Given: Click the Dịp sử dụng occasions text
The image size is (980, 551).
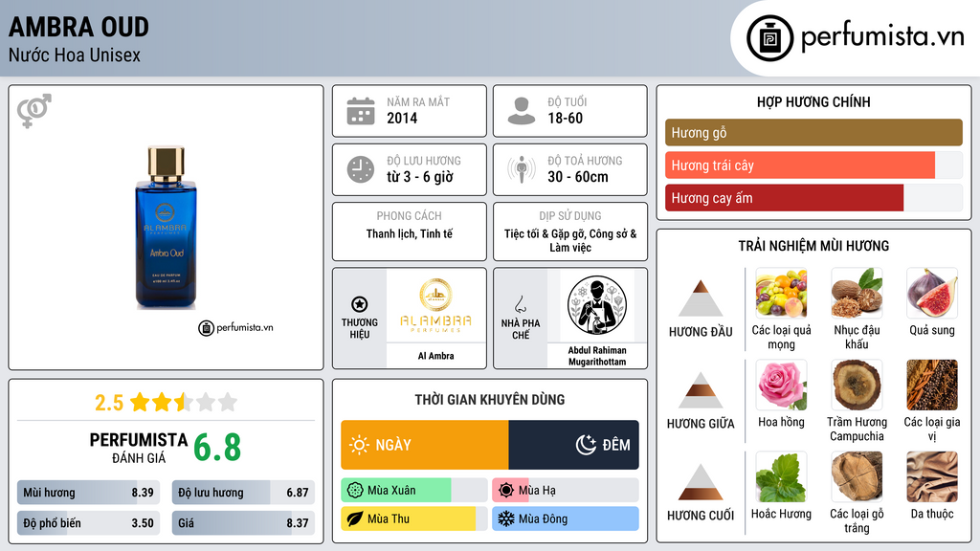Looking at the screenshot, I should point(570,240).
